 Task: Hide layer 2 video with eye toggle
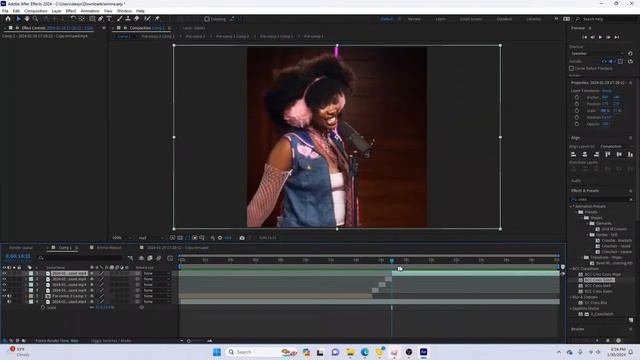4,279
